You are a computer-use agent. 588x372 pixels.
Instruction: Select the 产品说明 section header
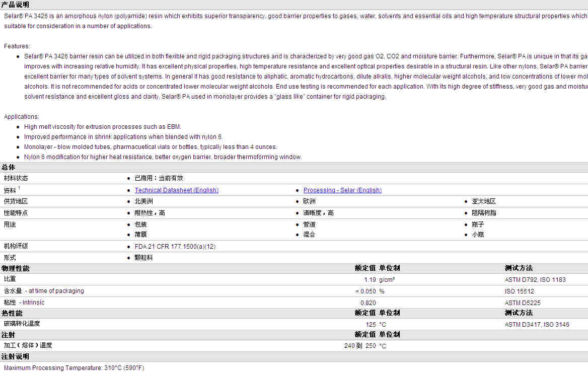click(x=16, y=5)
